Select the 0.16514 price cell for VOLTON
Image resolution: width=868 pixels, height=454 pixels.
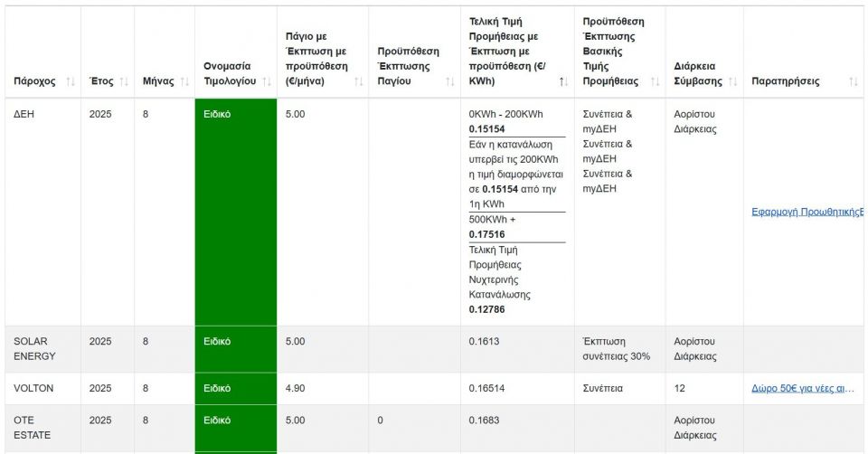pyautogui.click(x=486, y=388)
